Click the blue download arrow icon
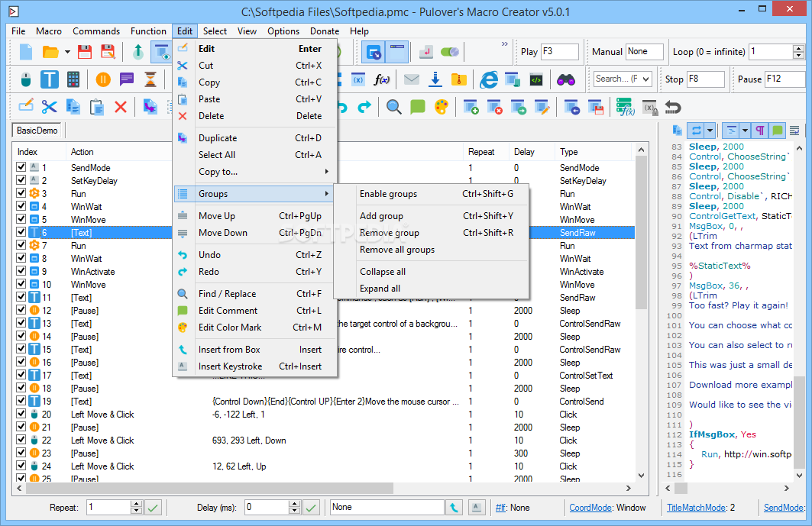 tap(435, 79)
